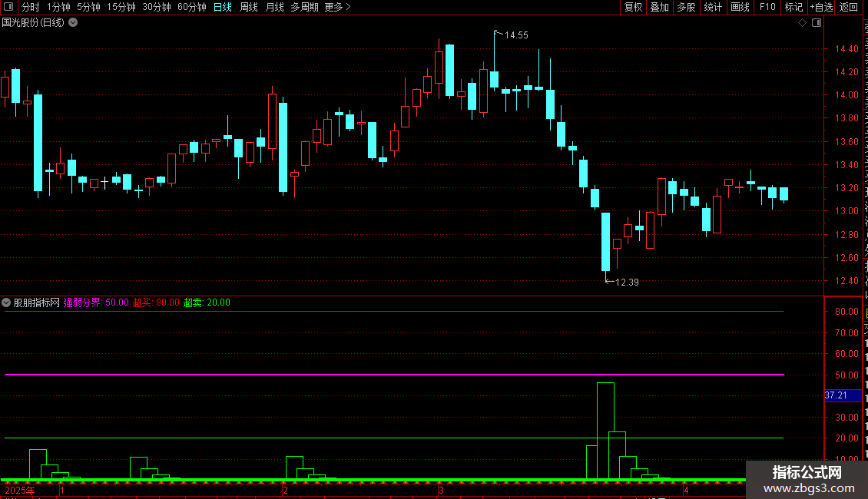Screen dimensions: 868x499
Task: Click the tallest green indicator bar
Action: (x=605, y=431)
